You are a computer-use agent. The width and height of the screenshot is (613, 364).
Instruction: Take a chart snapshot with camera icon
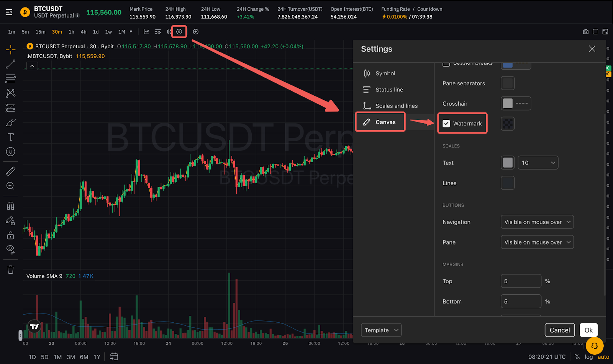[585, 32]
